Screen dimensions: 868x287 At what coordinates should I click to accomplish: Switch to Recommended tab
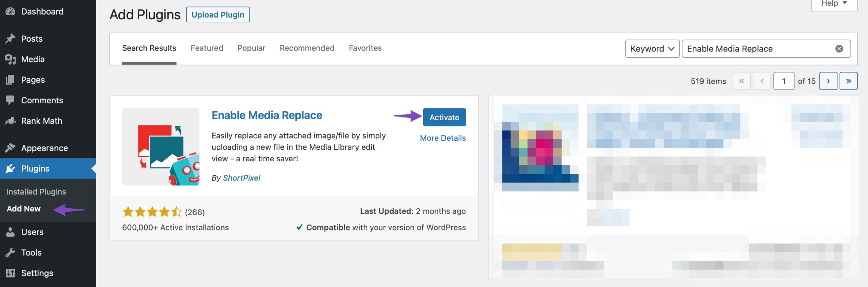point(307,48)
